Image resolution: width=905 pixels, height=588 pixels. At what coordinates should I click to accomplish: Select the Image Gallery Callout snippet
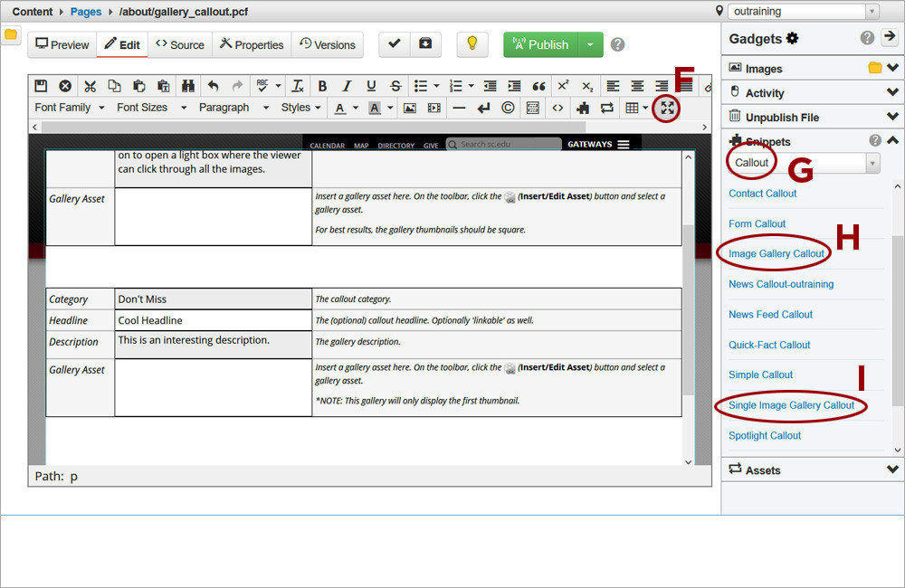[x=776, y=254]
